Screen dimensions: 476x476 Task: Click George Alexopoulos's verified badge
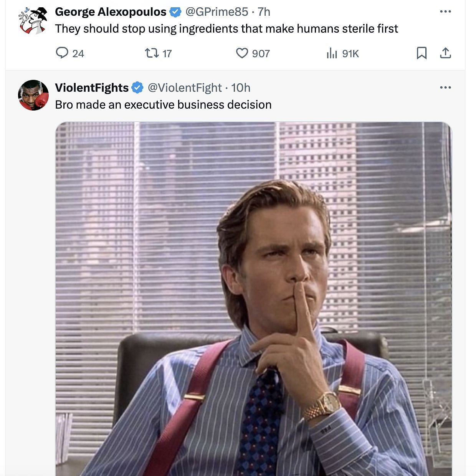coord(175,12)
